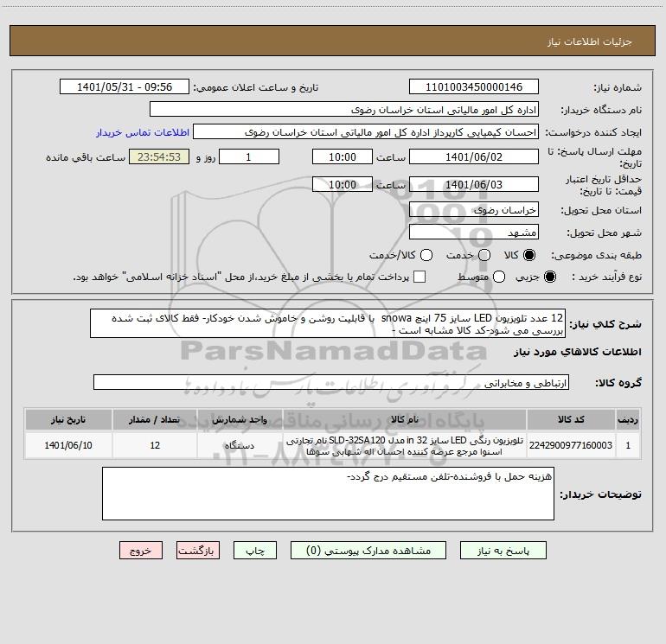The height and width of the screenshot is (644, 666).
Task: Select the کالا radio button
Action: [529, 255]
